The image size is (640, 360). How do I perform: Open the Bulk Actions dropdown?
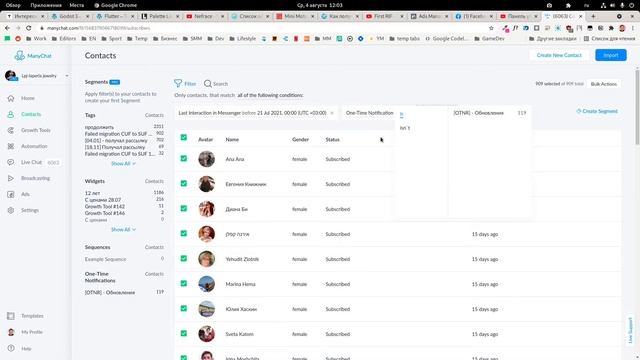point(603,84)
